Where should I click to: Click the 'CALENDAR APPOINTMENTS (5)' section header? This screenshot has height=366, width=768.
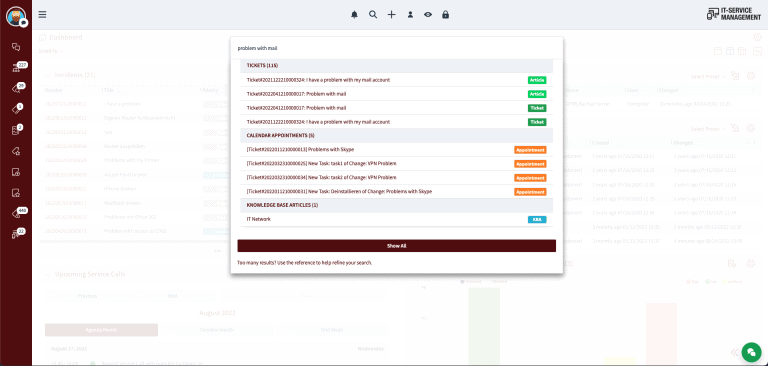click(x=396, y=135)
